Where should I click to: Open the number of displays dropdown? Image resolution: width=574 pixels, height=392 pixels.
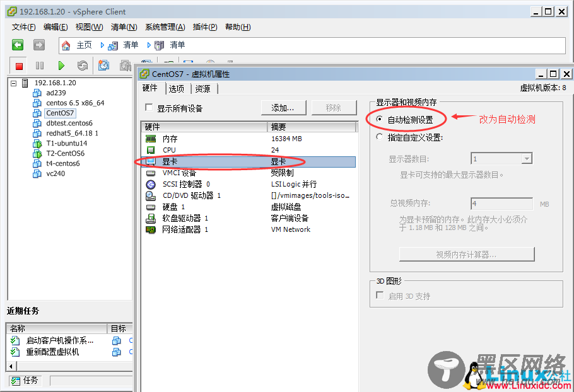coord(527,159)
